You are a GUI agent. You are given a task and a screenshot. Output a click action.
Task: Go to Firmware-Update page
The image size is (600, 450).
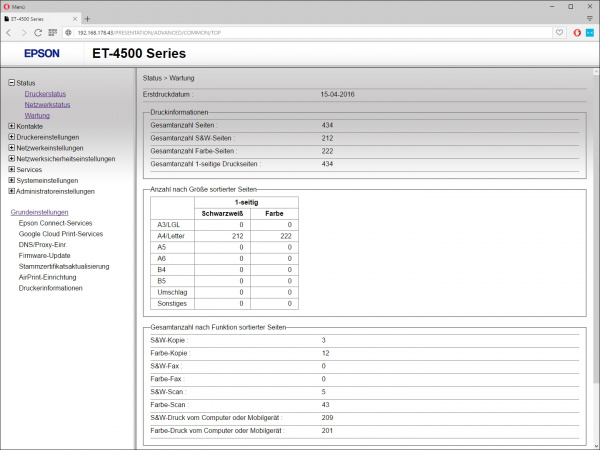click(x=44, y=255)
